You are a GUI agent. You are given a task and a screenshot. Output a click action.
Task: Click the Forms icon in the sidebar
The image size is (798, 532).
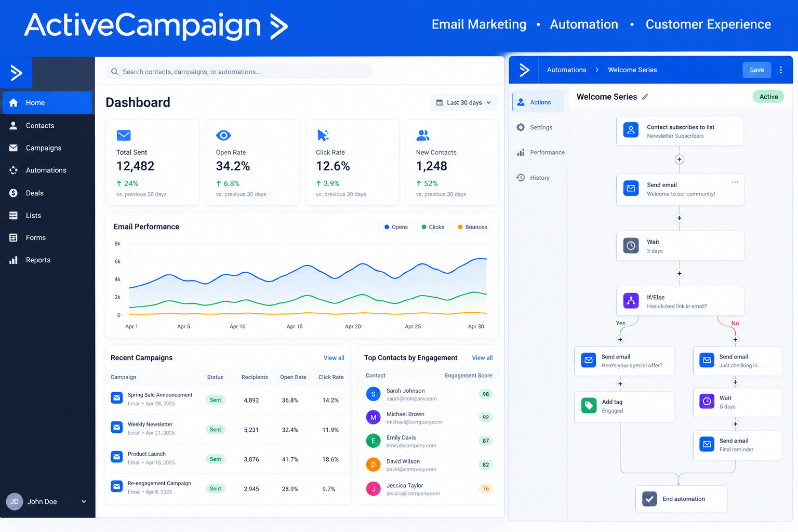(14, 238)
